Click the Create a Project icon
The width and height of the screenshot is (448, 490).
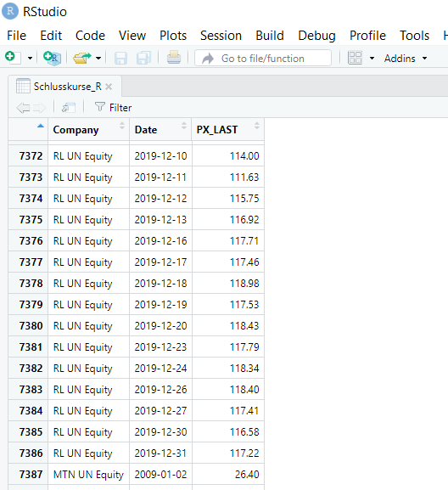click(x=52, y=58)
